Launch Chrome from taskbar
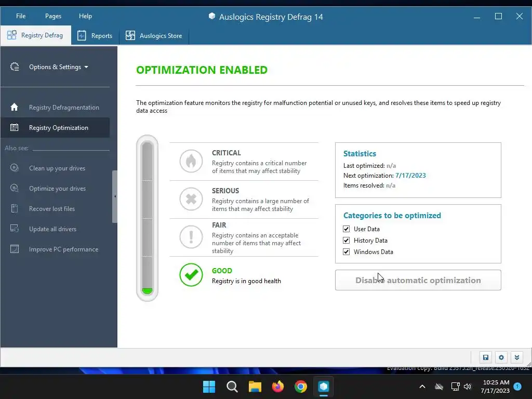The height and width of the screenshot is (399, 532). click(301, 387)
